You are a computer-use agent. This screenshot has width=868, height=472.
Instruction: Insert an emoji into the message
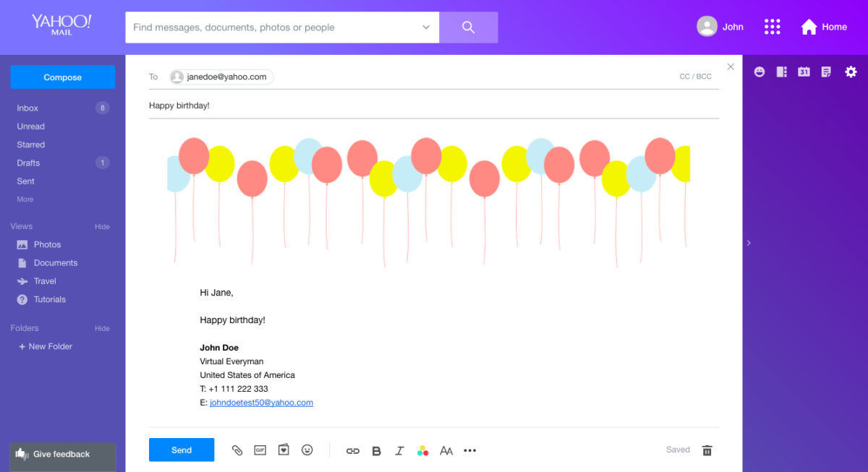[307, 450]
